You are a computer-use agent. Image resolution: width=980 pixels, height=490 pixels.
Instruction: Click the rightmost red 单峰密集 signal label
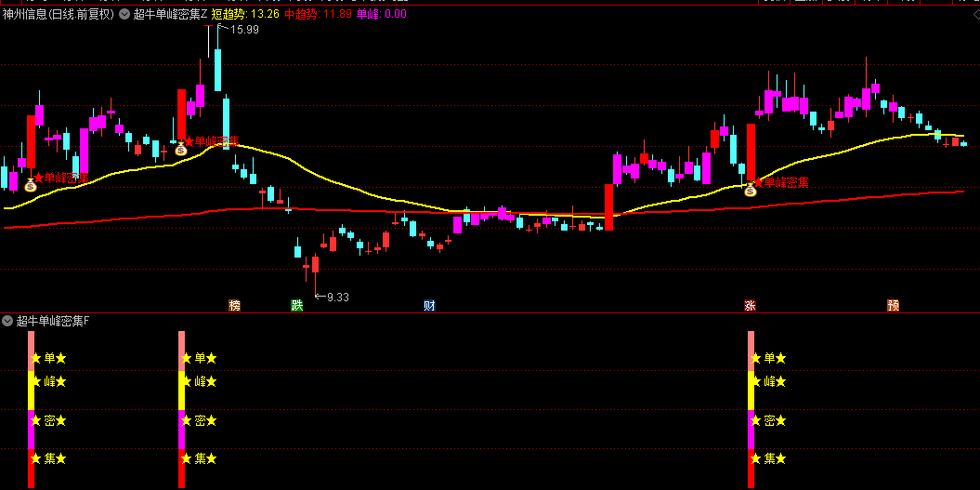(780, 183)
